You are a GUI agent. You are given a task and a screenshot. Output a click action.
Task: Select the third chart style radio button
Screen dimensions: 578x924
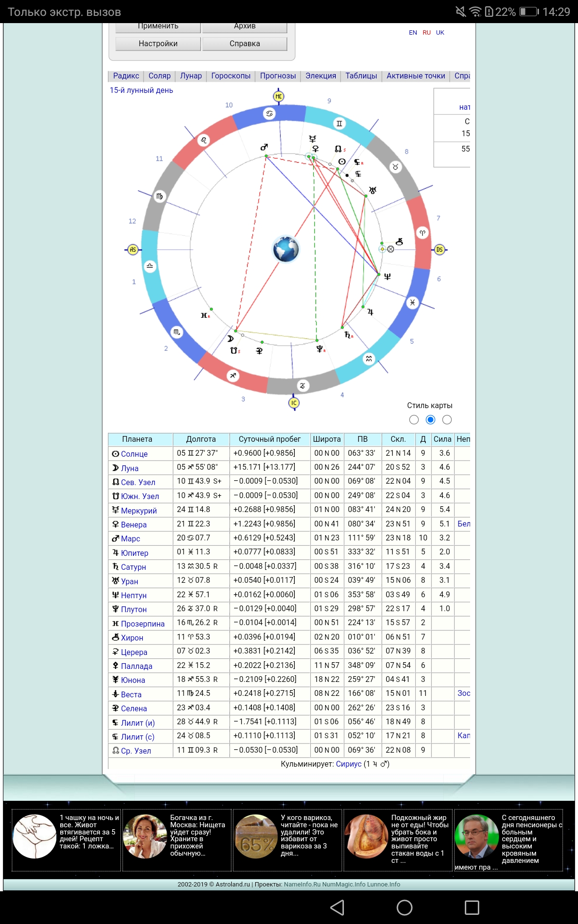click(447, 420)
